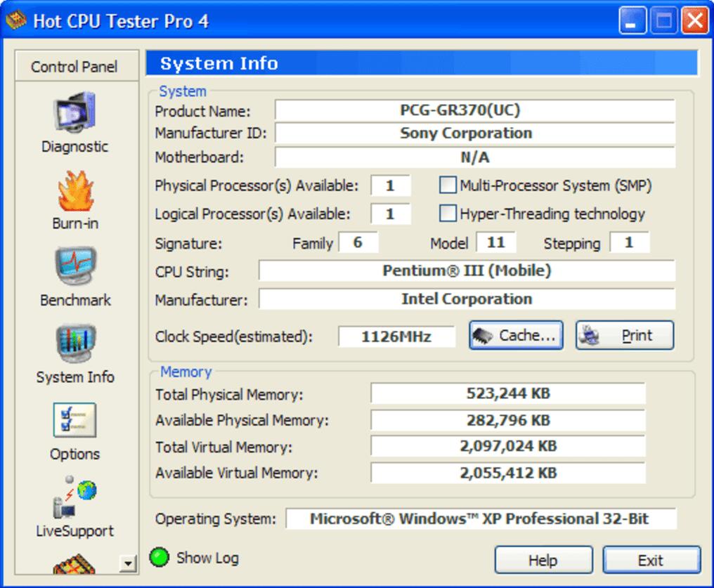Image resolution: width=714 pixels, height=588 pixels.
Task: Click the green Show Log indicator
Action: pyautogui.click(x=160, y=558)
